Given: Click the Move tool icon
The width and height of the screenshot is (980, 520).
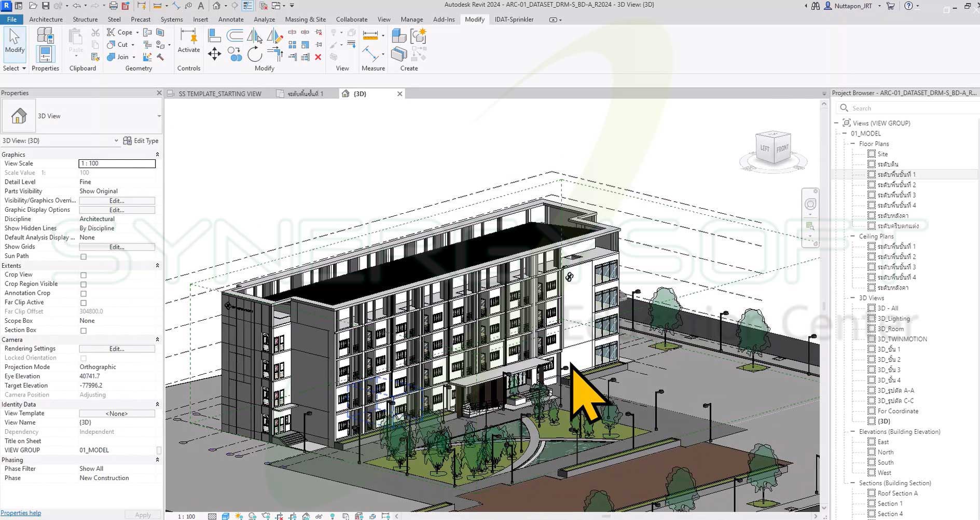Looking at the screenshot, I should pos(214,54).
